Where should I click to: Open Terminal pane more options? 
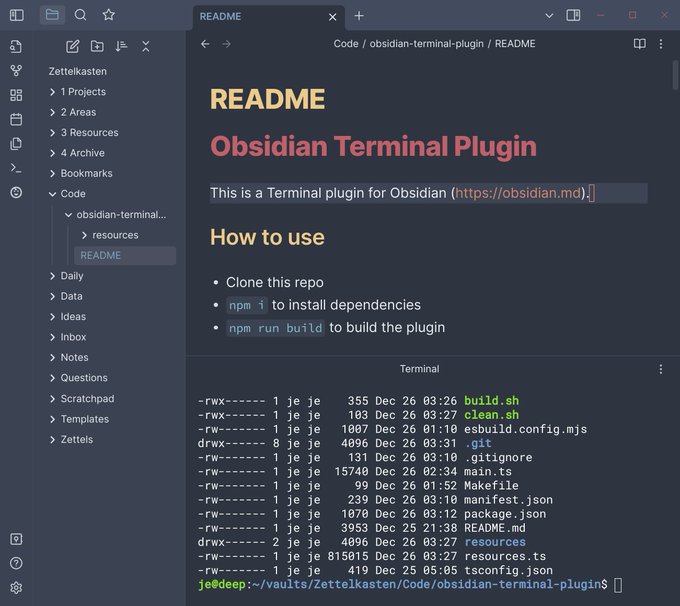660,369
